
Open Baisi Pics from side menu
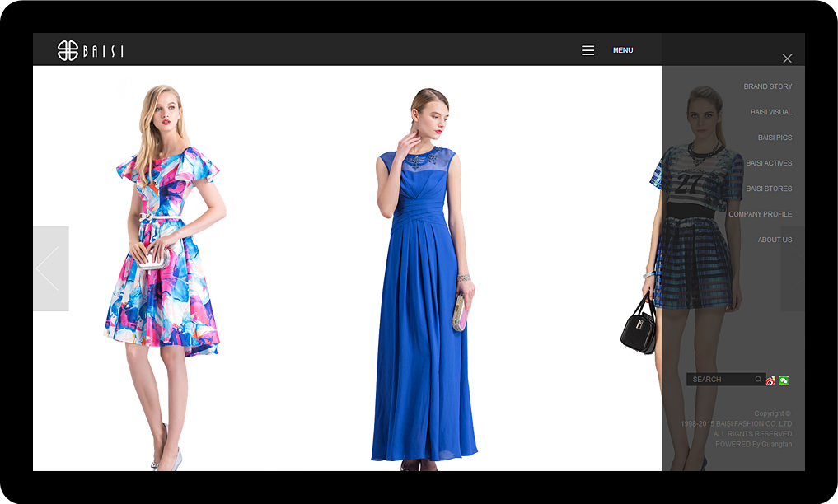(x=775, y=138)
